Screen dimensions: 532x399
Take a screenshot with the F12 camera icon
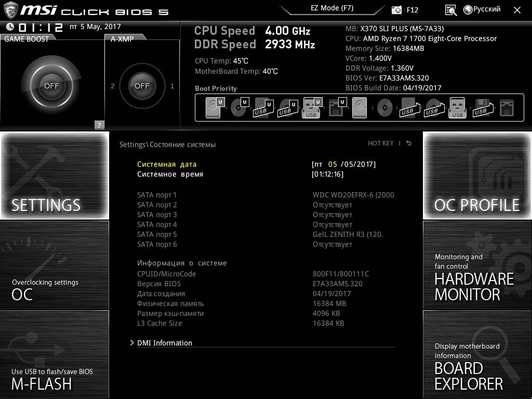tap(396, 10)
